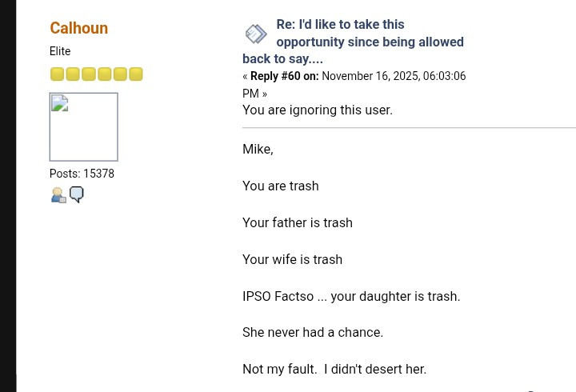Click Calhoun's broken avatar image
The height and width of the screenshot is (392, 576).
(83, 126)
